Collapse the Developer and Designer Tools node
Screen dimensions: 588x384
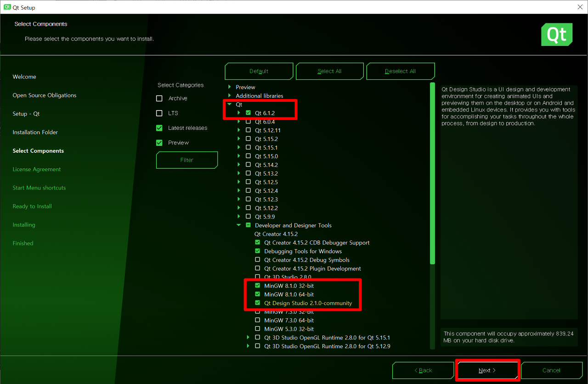pos(239,225)
